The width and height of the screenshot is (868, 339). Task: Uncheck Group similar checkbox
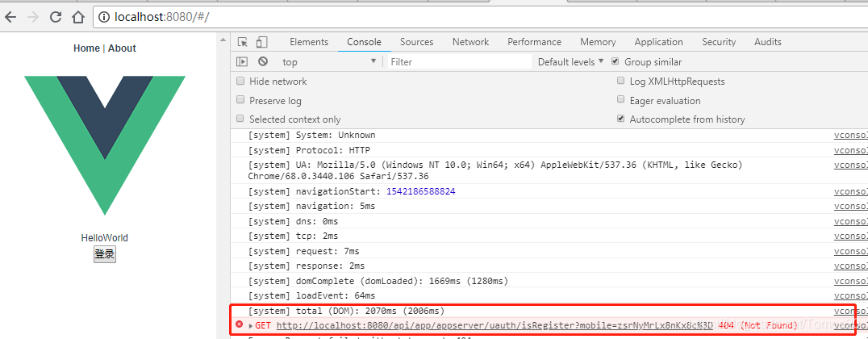[615, 61]
